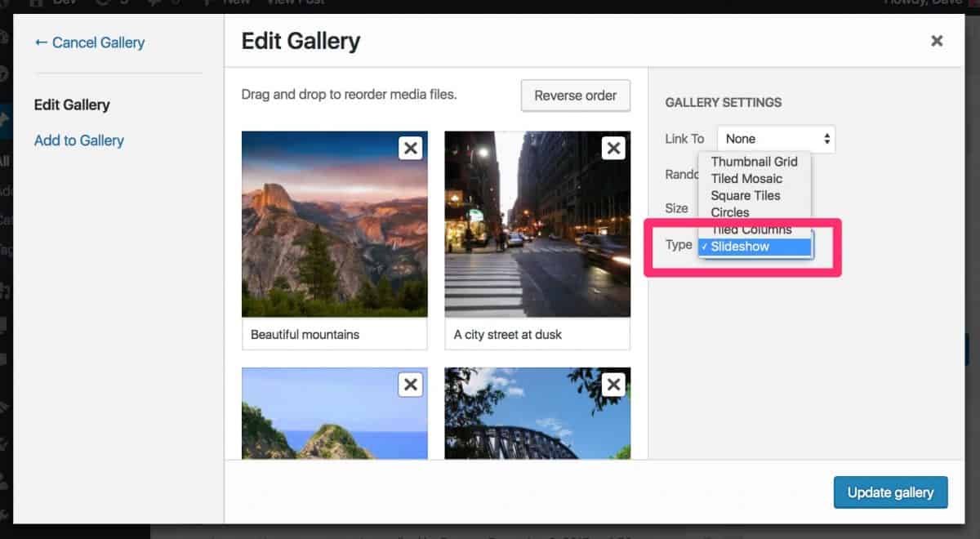This screenshot has width=980, height=539.
Task: Edit the Beautiful mountains caption field
Action: pos(334,334)
